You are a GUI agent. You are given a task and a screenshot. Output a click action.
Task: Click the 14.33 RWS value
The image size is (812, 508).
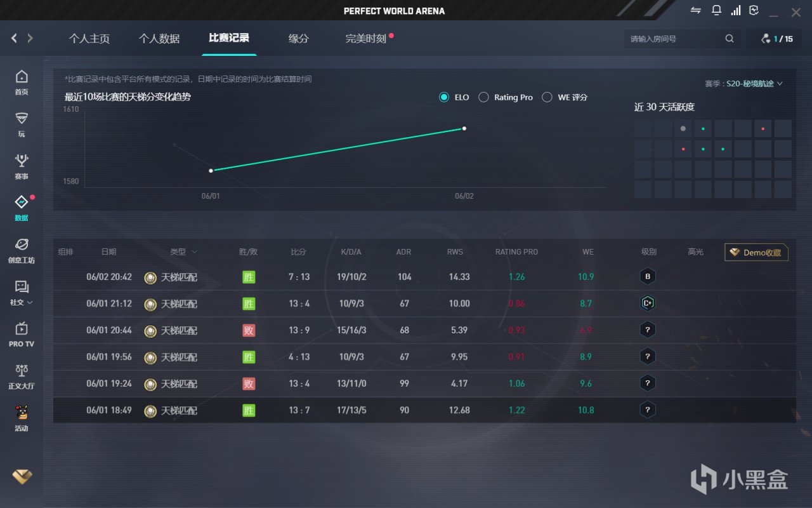[x=459, y=277]
